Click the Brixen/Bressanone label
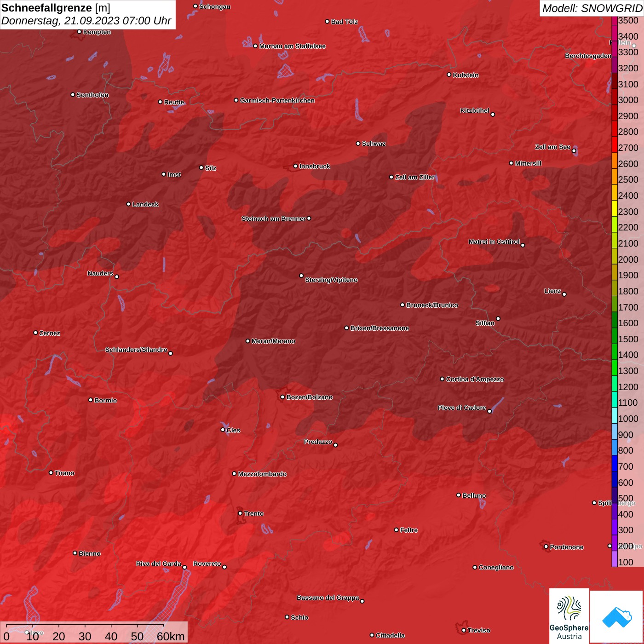The image size is (644, 644). click(379, 328)
